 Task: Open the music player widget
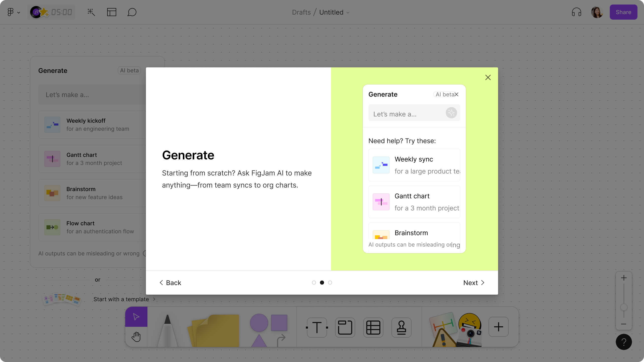coord(36,12)
